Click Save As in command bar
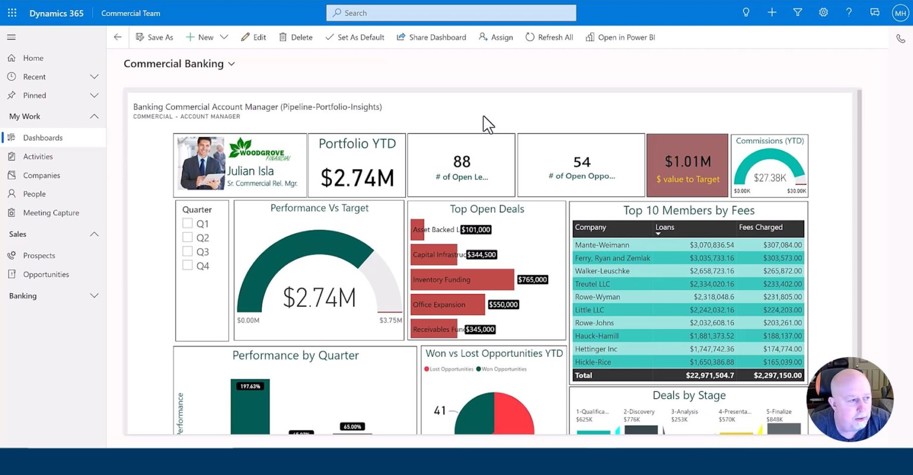Screen dimensions: 913x475 154,37
